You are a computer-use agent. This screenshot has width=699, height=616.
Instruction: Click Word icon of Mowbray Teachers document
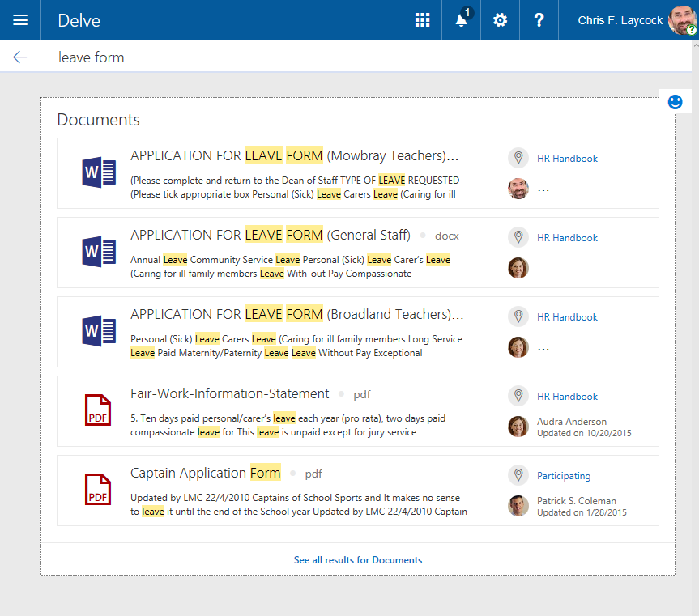[99, 172]
